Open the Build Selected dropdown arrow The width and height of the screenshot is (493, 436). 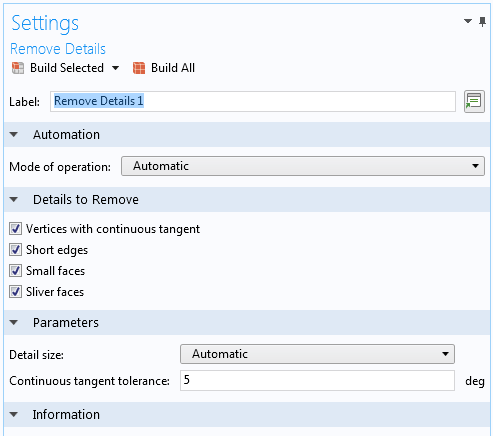coord(115,68)
